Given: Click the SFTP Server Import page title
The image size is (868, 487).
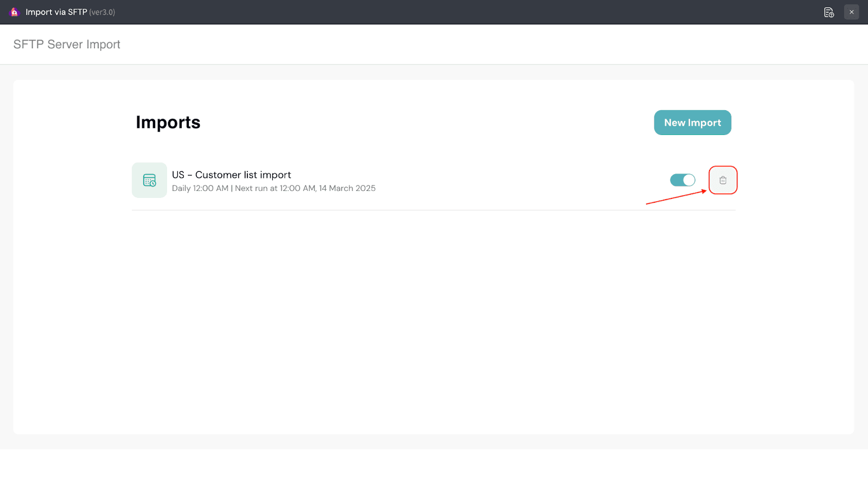Looking at the screenshot, I should tap(67, 44).
